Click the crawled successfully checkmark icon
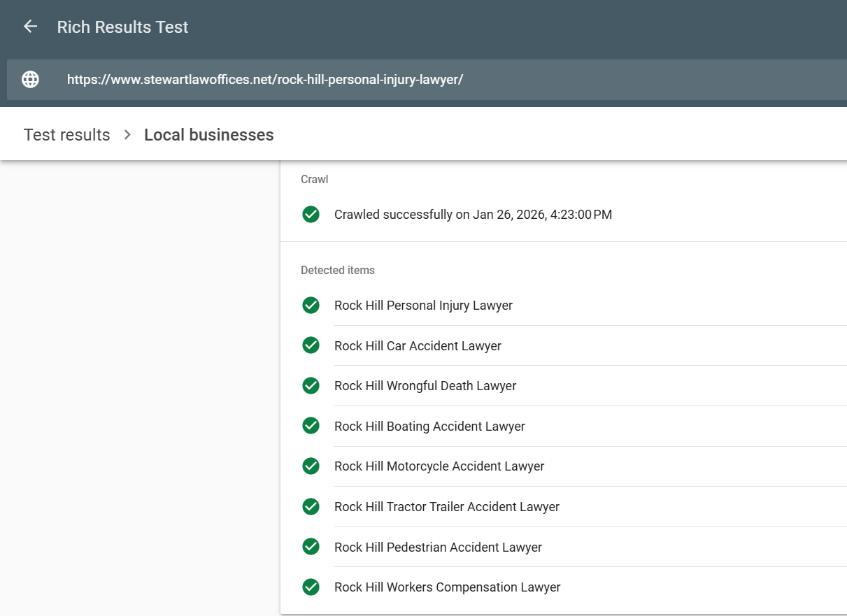This screenshot has height=616, width=847. (x=311, y=215)
